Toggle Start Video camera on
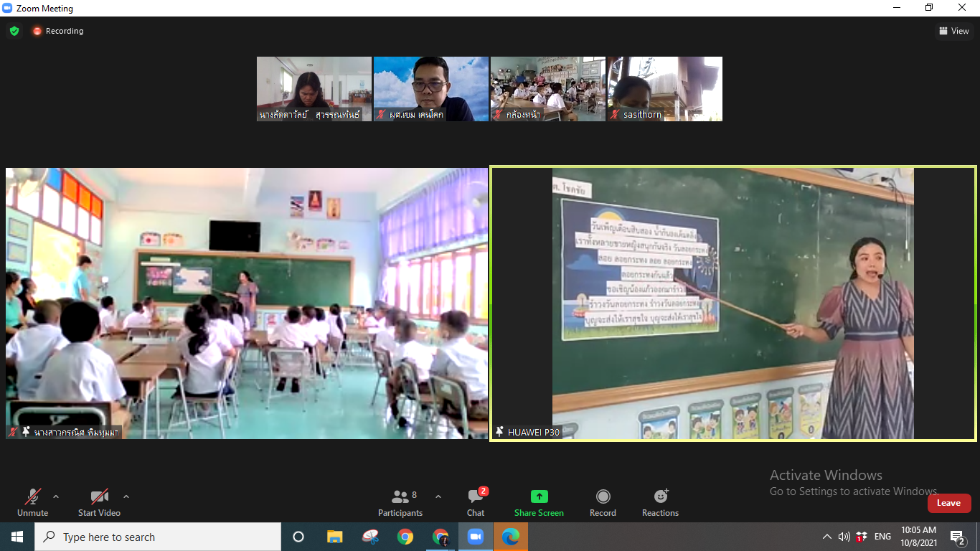980x551 pixels. tap(99, 502)
